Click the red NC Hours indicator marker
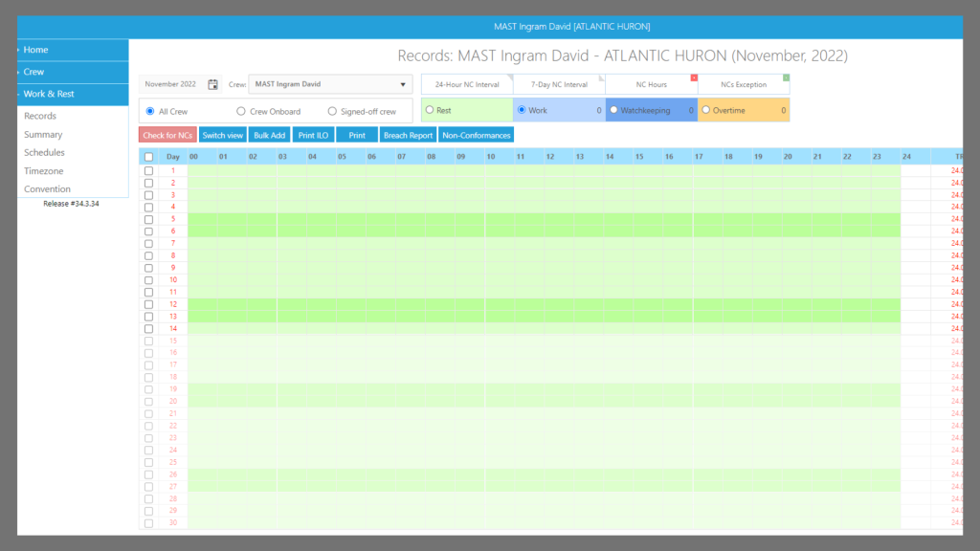Image resolution: width=980 pixels, height=551 pixels. coord(694,77)
